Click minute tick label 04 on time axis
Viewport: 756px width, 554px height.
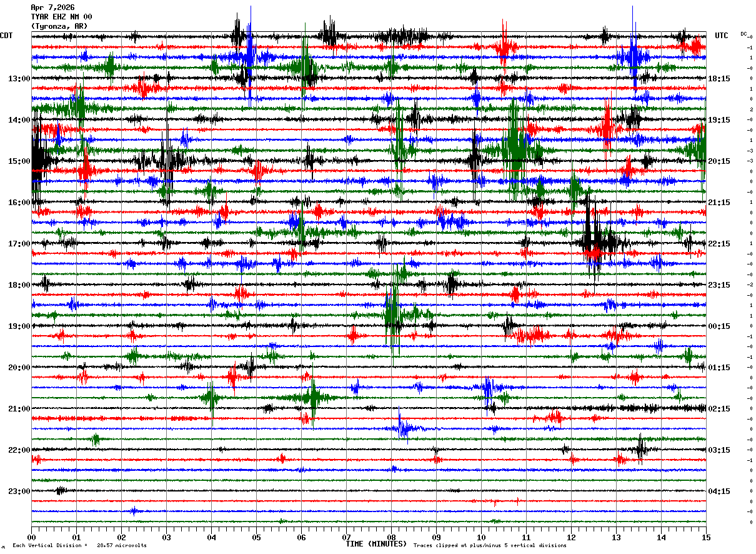pos(211,537)
